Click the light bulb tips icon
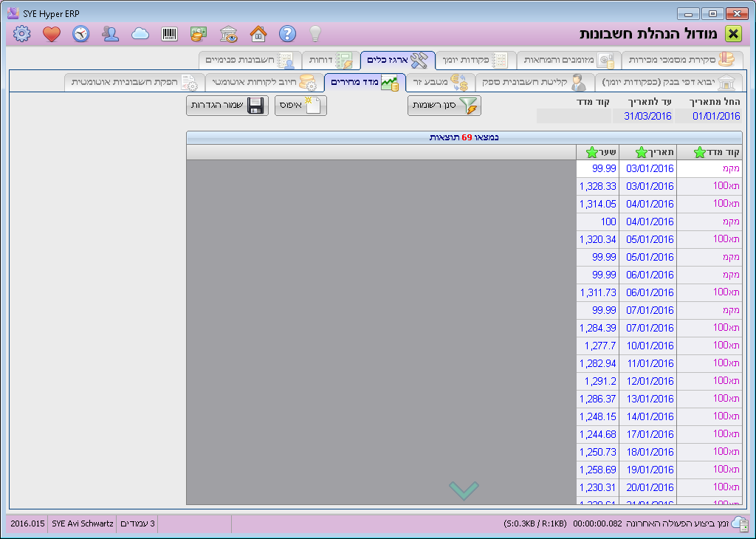 315,34
